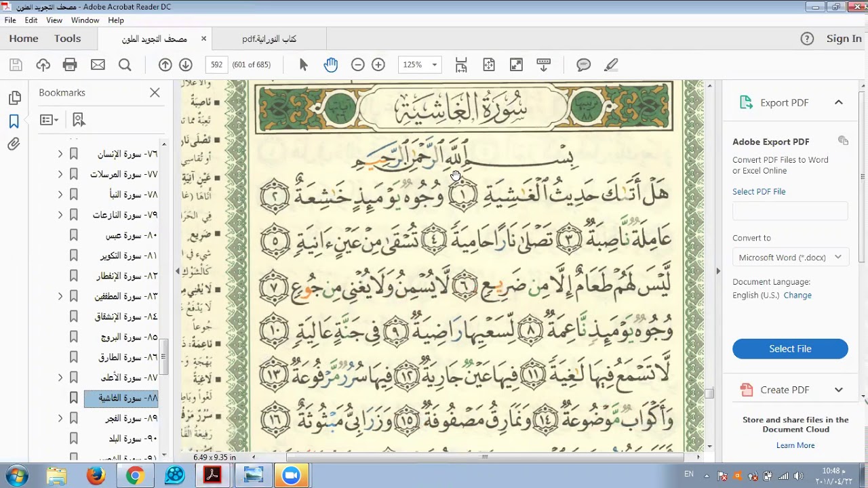
Task: Send file by email using envelope icon
Action: [98, 65]
